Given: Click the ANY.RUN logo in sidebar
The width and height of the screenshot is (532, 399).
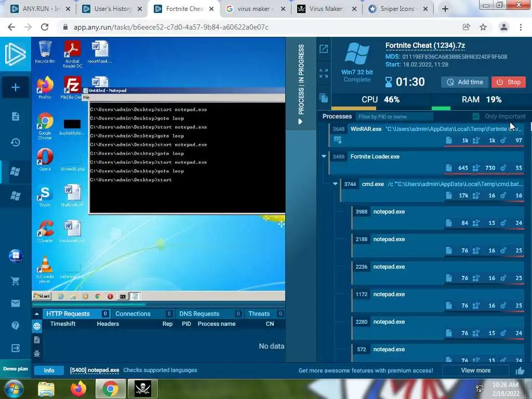Looking at the screenshot, I should (15, 54).
